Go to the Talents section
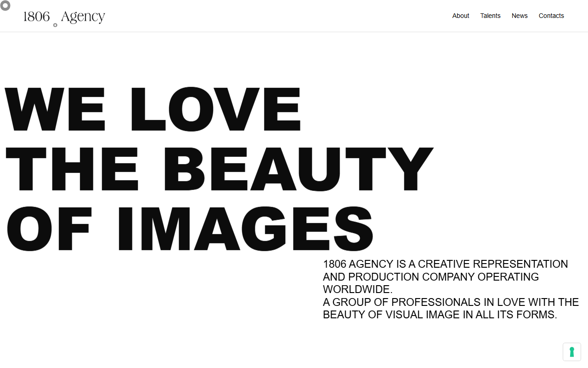Viewport: 588px width, 368px height. (491, 16)
